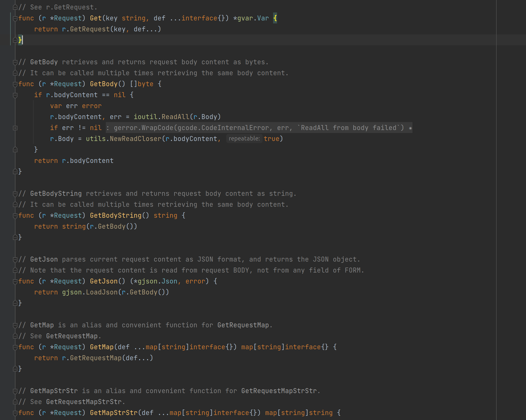Expand the collapsed 'gerror.WrapCode(...)' folded text
526x420 pixels.
[259, 128]
